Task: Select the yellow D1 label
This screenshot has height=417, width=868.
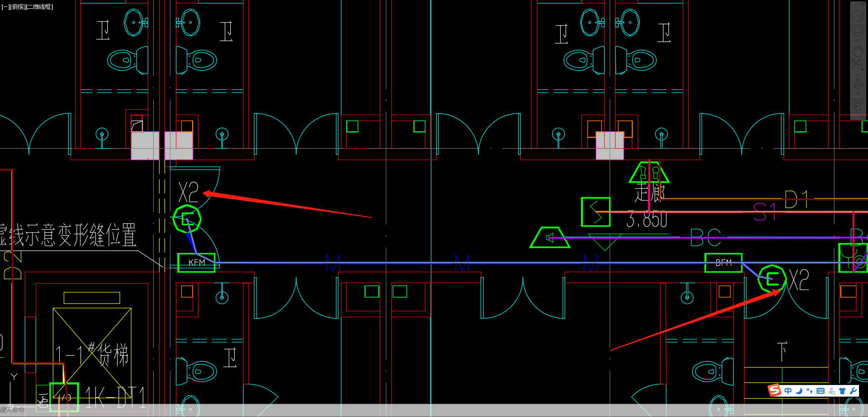Action: coord(796,200)
